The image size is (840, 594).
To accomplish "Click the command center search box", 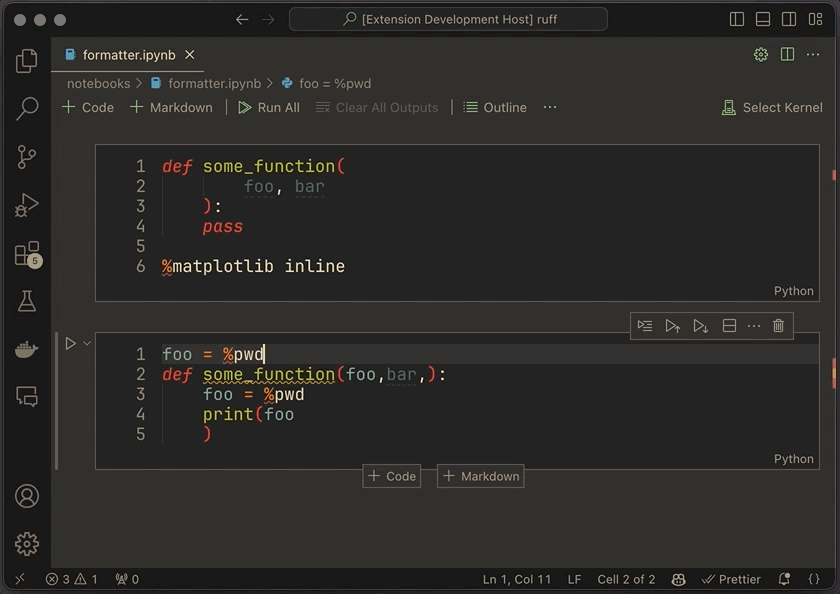I will tap(448, 19).
